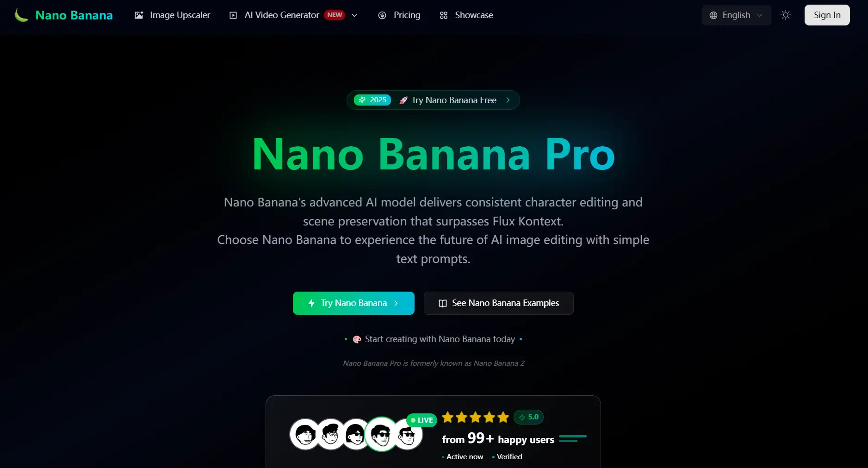This screenshot has height=468, width=868.
Task: Click the chevron on Try Nano Banana Free
Action: click(x=508, y=100)
